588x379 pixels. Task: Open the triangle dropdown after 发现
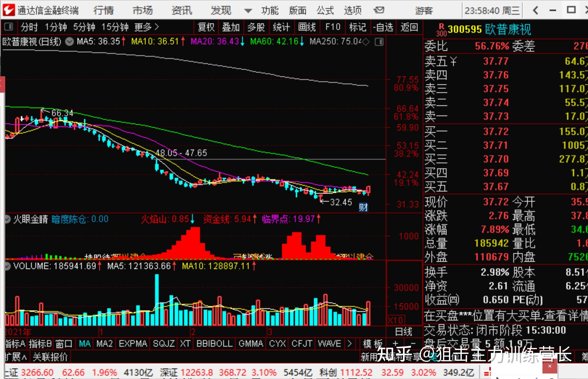point(248,11)
